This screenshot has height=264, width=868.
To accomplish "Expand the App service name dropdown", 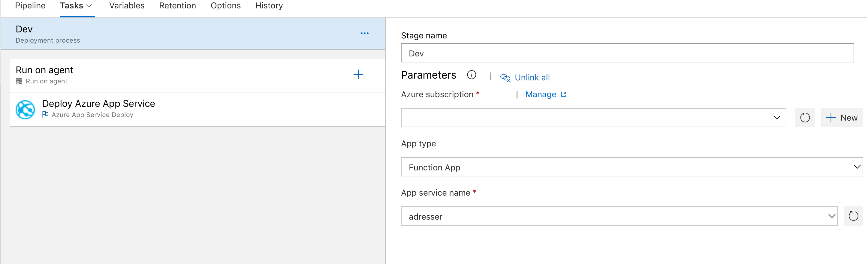I will (x=832, y=216).
